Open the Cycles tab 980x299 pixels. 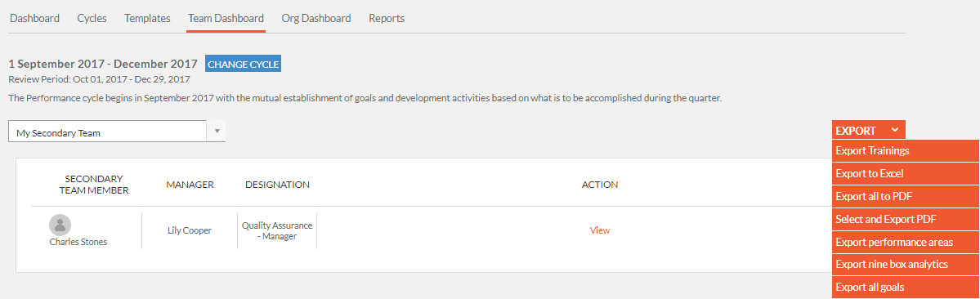click(92, 18)
